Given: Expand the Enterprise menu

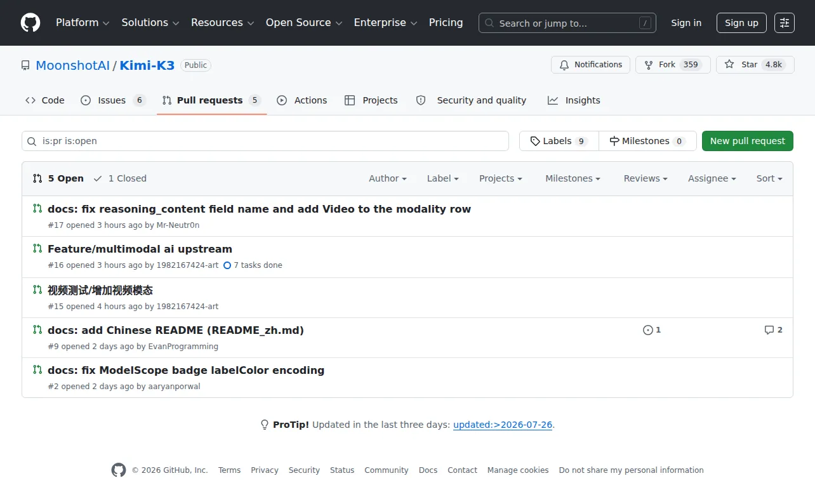Looking at the screenshot, I should coord(386,23).
